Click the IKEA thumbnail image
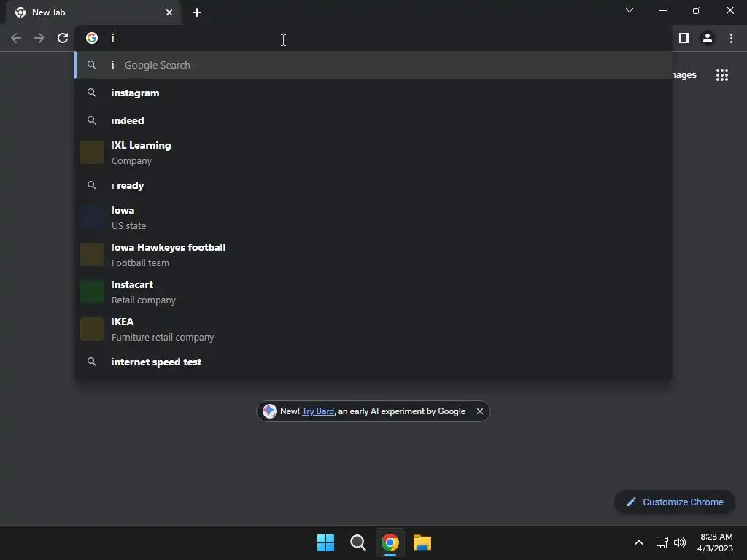The height and width of the screenshot is (560, 747). pyautogui.click(x=92, y=329)
